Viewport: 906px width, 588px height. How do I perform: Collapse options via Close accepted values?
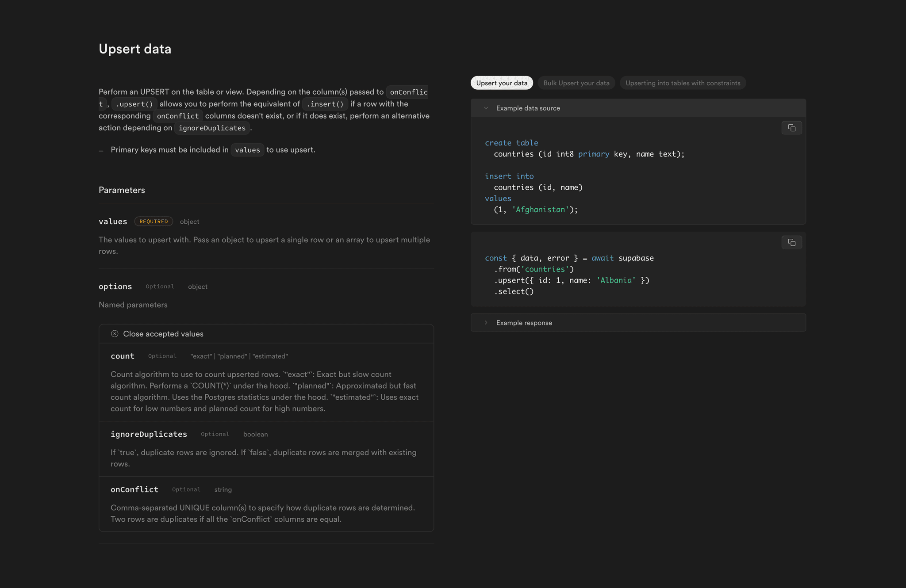coord(163,333)
